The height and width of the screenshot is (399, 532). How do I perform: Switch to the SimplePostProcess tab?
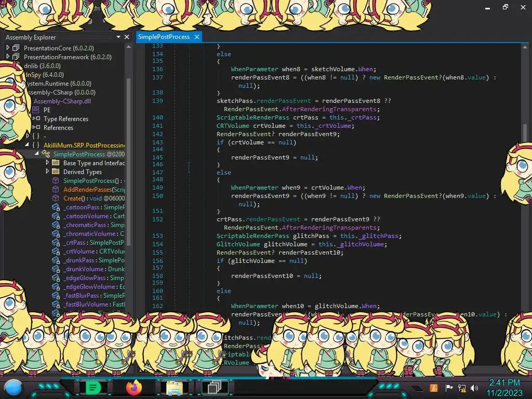[x=164, y=37]
